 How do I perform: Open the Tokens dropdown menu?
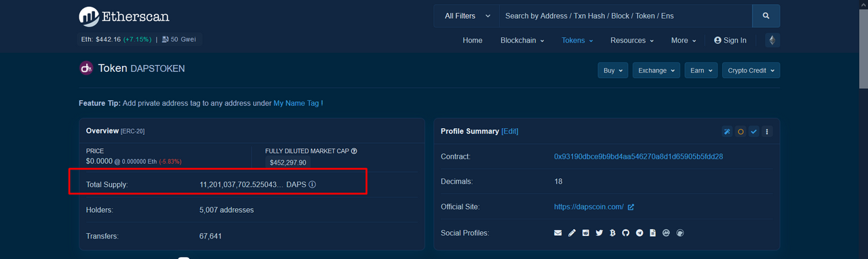coord(577,41)
